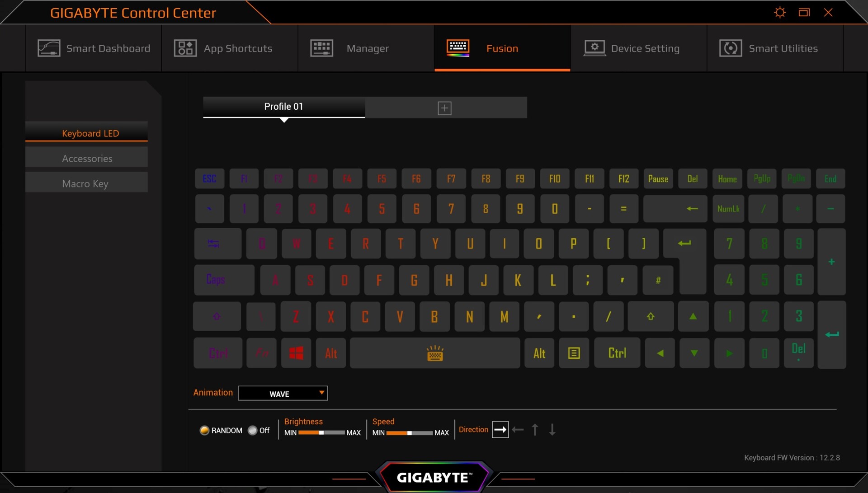Screen dimensions: 868x493
Task: Open the Device Setting tab
Action: 639,48
